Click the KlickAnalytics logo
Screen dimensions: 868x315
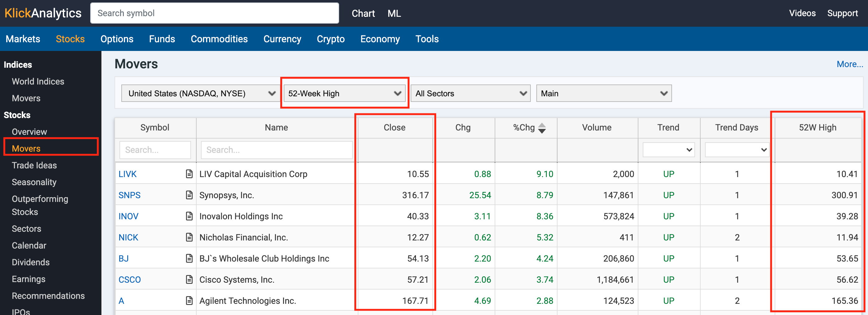coord(43,13)
